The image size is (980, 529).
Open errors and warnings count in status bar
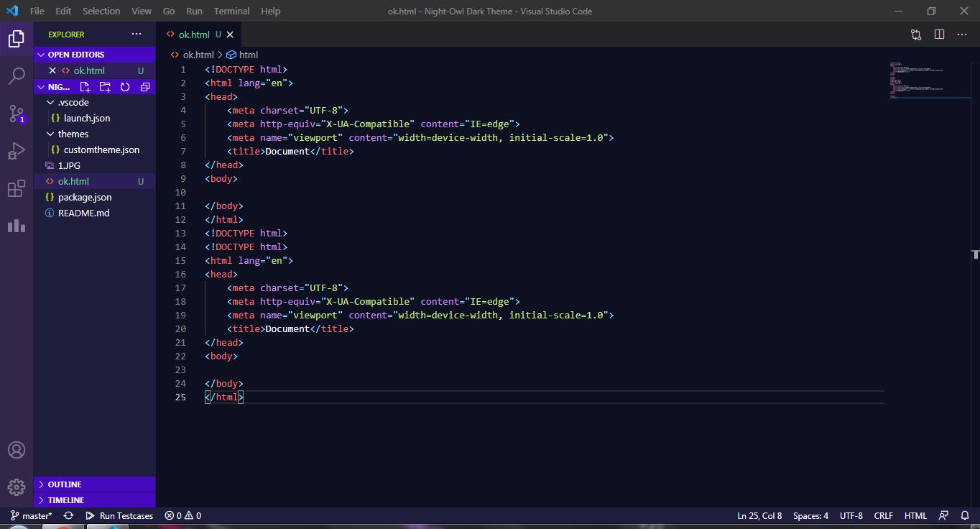(182, 515)
